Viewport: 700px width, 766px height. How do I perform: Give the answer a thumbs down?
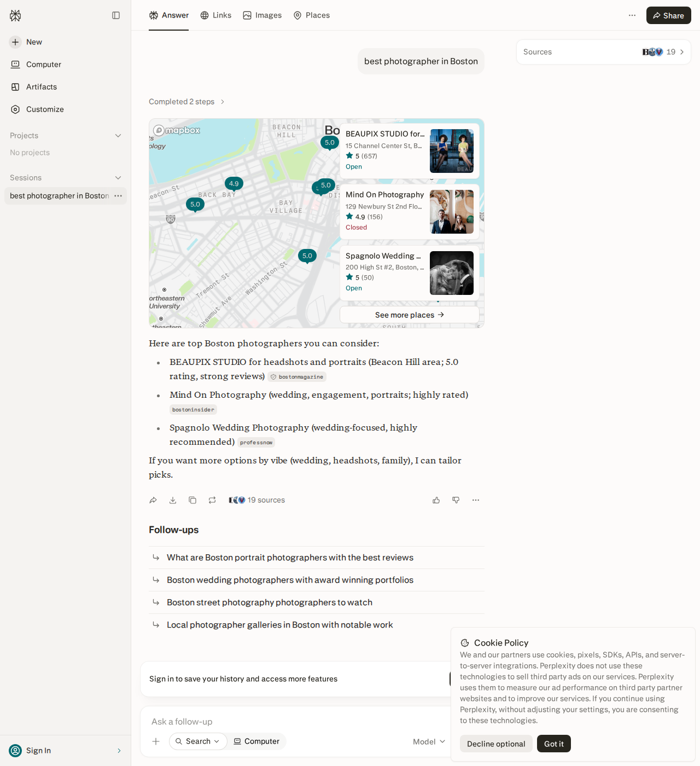[456, 500]
